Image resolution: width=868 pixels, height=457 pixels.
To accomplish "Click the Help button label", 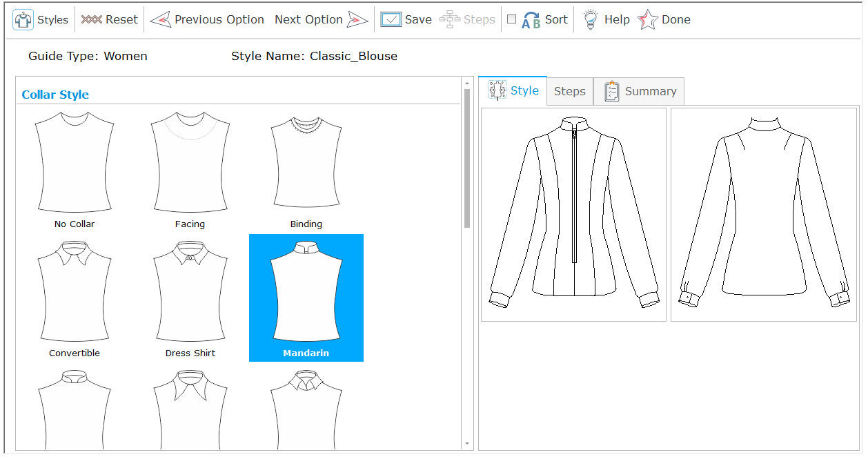I will (617, 19).
